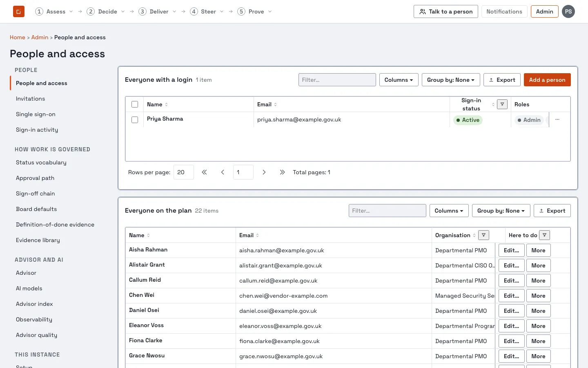Click the Rows per page field
588x368 pixels.
point(184,172)
